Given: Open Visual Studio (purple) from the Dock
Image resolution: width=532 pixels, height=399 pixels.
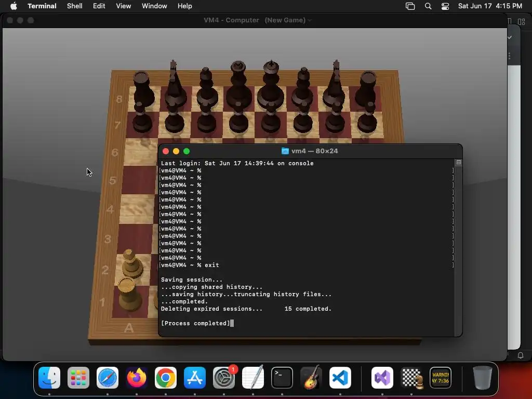Looking at the screenshot, I should point(382,377).
